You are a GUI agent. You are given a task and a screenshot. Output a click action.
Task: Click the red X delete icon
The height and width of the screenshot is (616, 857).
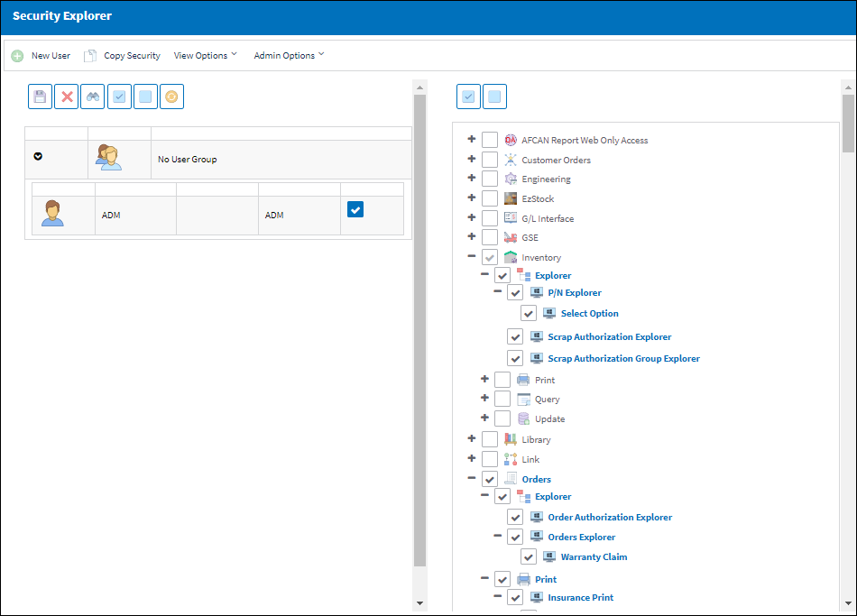(67, 97)
